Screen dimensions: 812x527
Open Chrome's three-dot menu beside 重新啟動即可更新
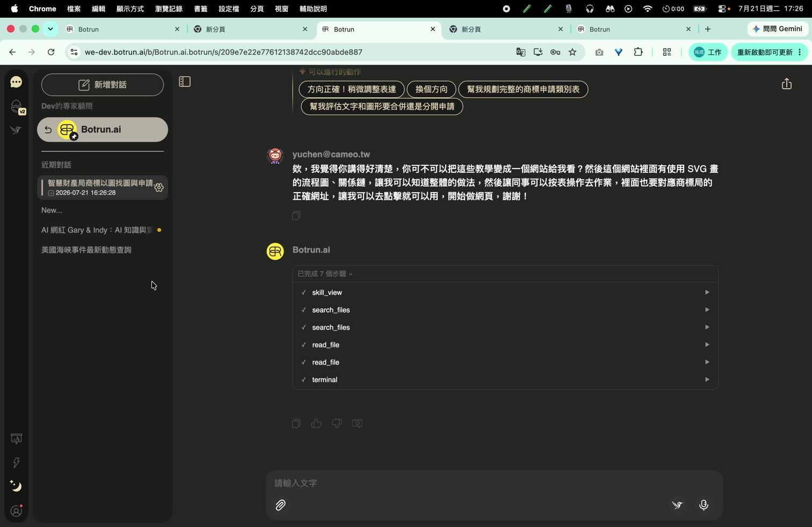coord(800,52)
